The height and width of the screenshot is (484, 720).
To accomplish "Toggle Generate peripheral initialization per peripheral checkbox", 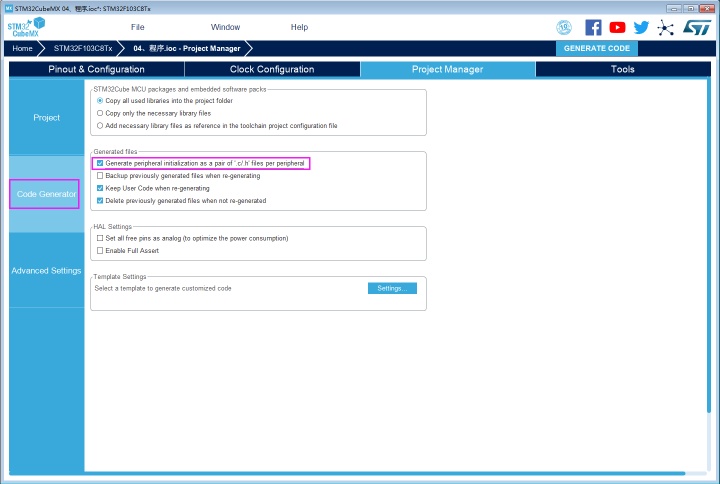I will coord(100,163).
